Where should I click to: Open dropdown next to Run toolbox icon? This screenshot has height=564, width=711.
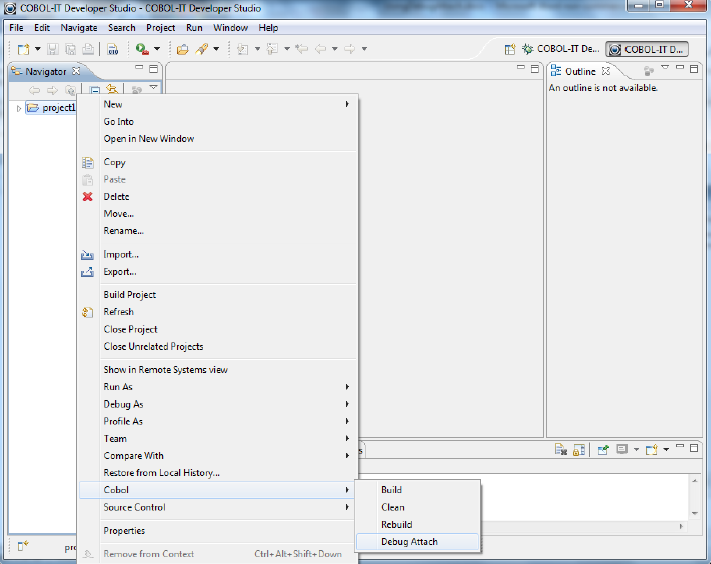click(157, 49)
